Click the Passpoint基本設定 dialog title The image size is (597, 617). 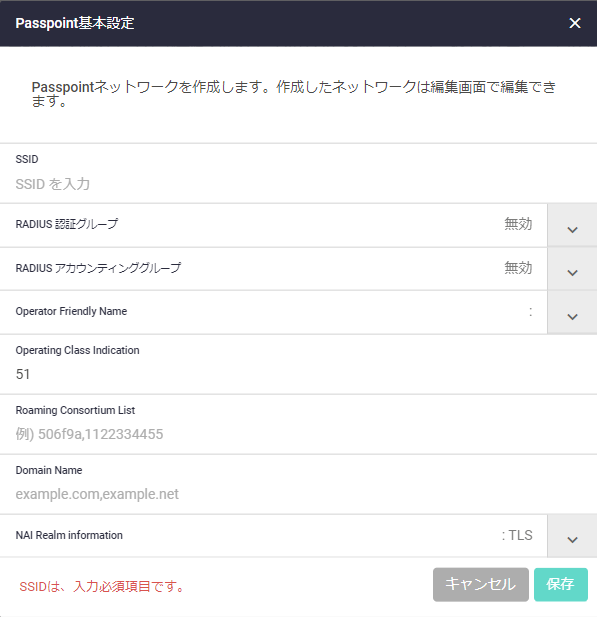point(75,23)
